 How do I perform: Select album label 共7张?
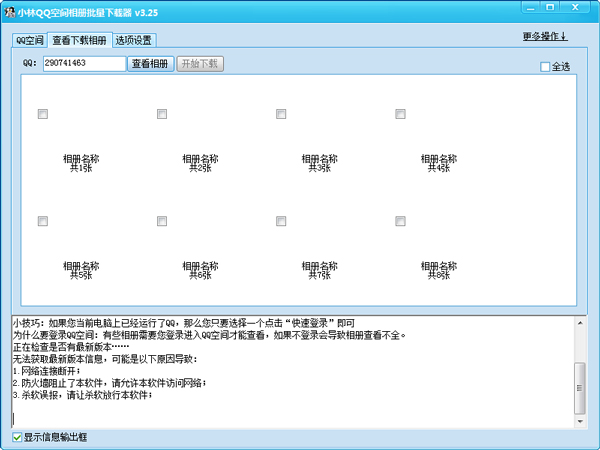click(320, 270)
